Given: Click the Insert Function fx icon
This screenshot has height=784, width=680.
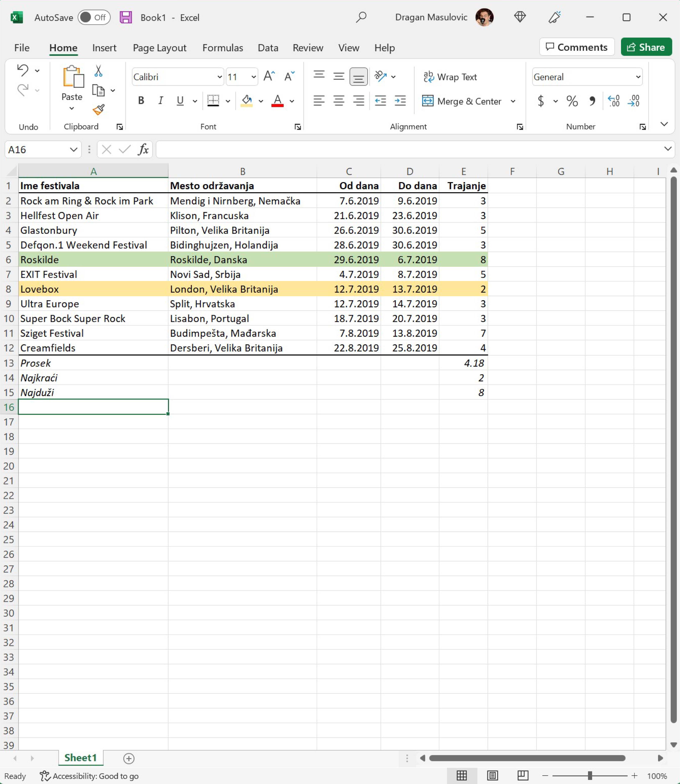Looking at the screenshot, I should click(143, 149).
